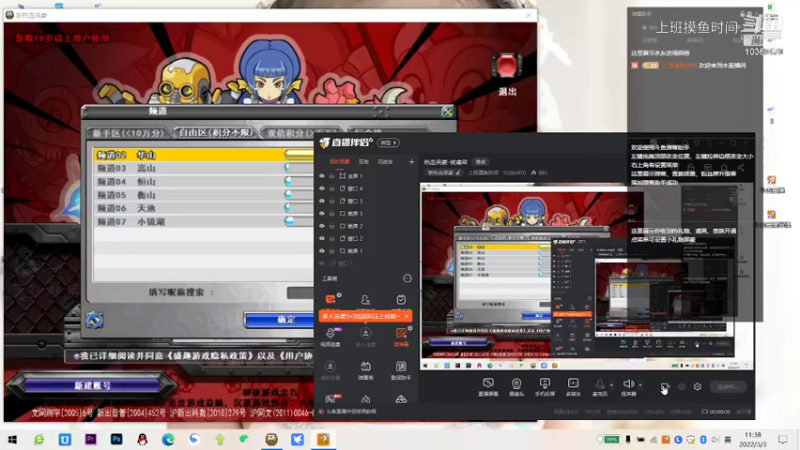
Task: Switch to the third scene tab
Action: pos(385,162)
